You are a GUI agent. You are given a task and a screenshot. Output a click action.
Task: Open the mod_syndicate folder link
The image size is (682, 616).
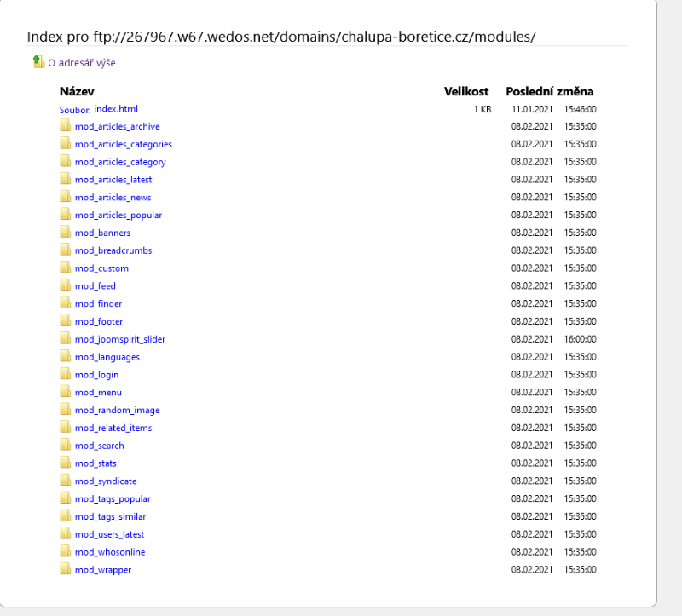point(106,481)
